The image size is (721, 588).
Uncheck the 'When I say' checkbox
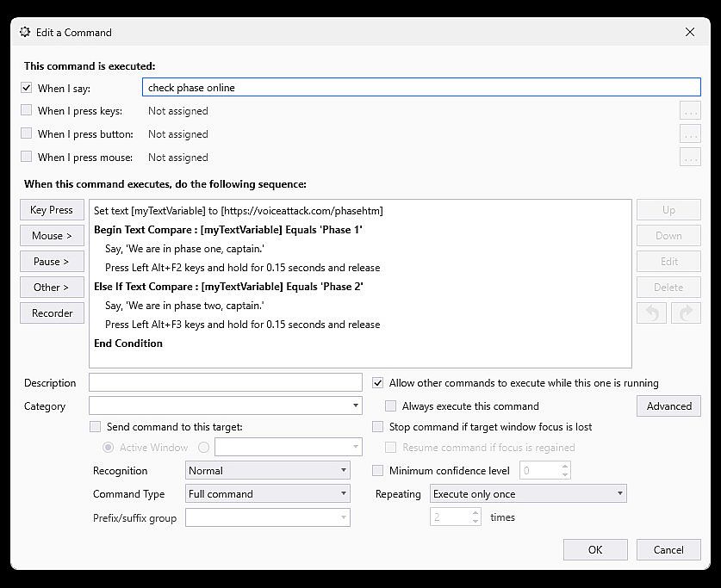point(27,88)
